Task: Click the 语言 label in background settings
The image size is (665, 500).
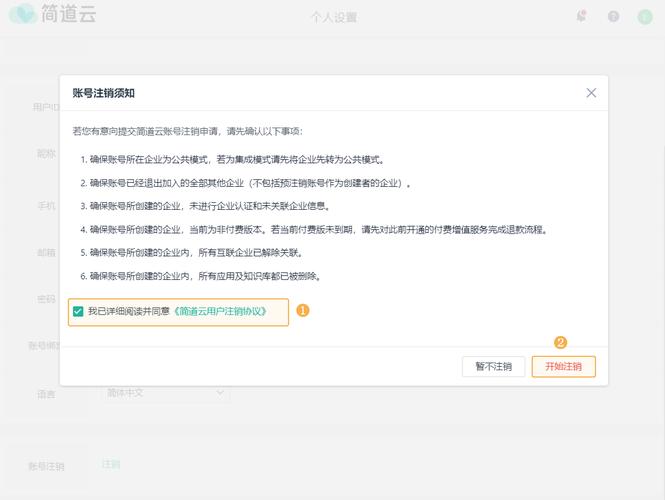Action: pos(46,394)
